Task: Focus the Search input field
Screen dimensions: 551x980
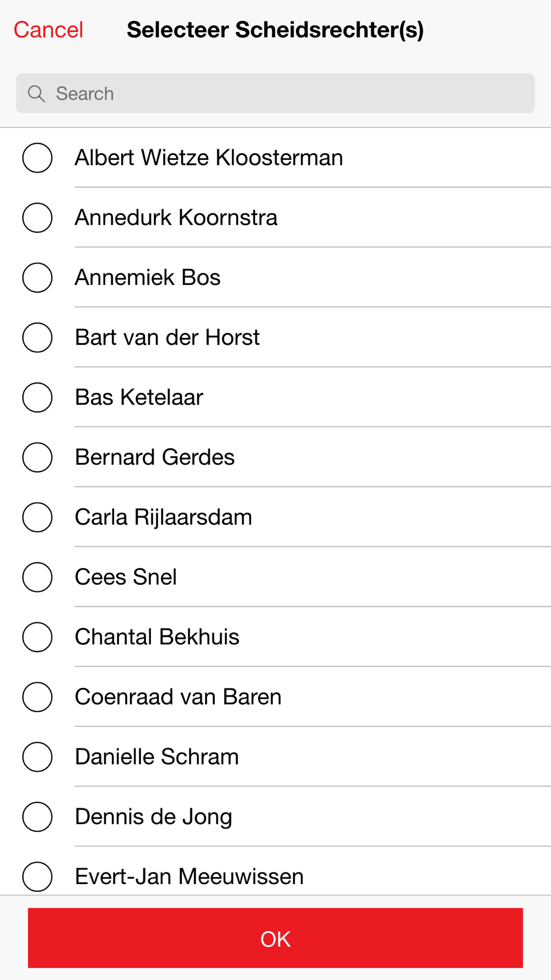Action: (x=275, y=94)
